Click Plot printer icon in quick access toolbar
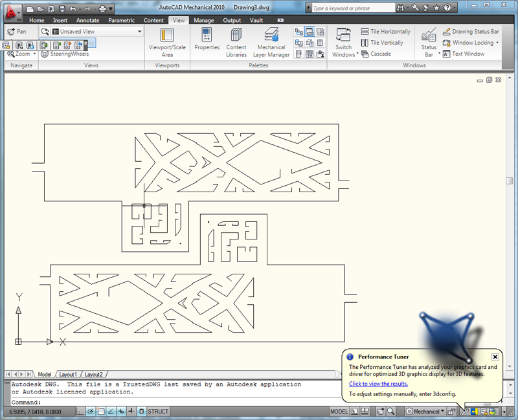Viewport: 518px width, 420px height. tap(103, 8)
